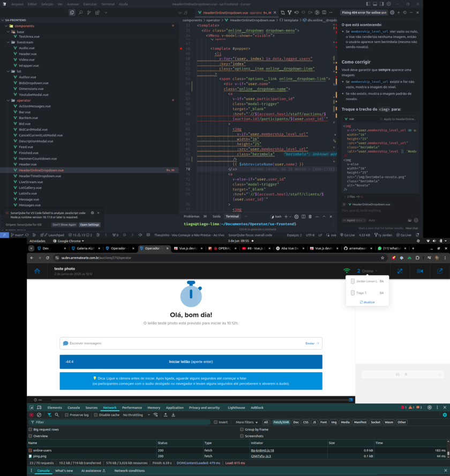Open chat history in the Cursor AI panel
The width and height of the screenshot is (450, 476).
point(405,12)
